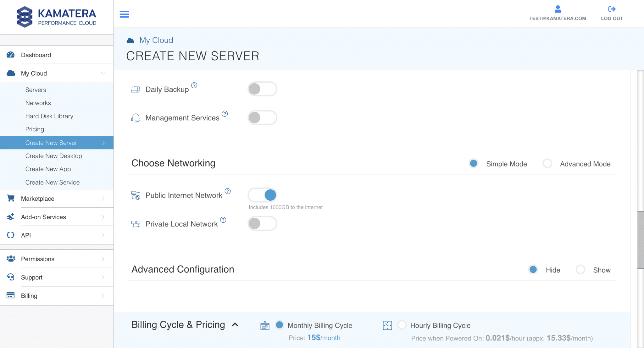
Task: Open Servers in the sidebar
Action: (36, 90)
